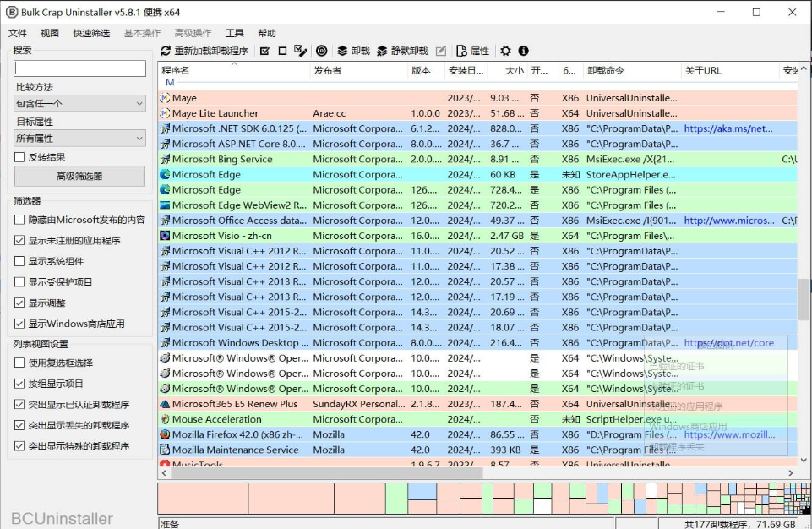Click the Microsoft Office Access database icon
This screenshot has width=812, height=529.
(165, 221)
